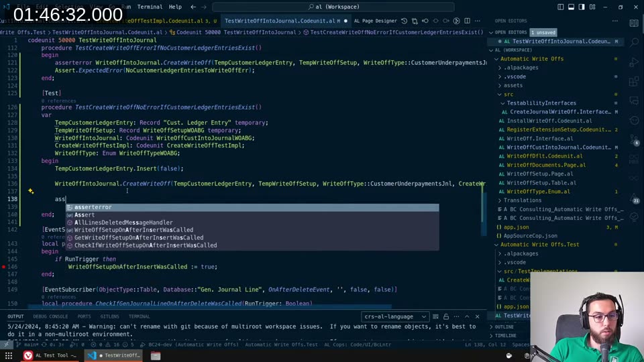Image resolution: width=644 pixels, height=362 pixels.
Task: Open the Explorer panel ellipsis menu
Action: pos(615,21)
